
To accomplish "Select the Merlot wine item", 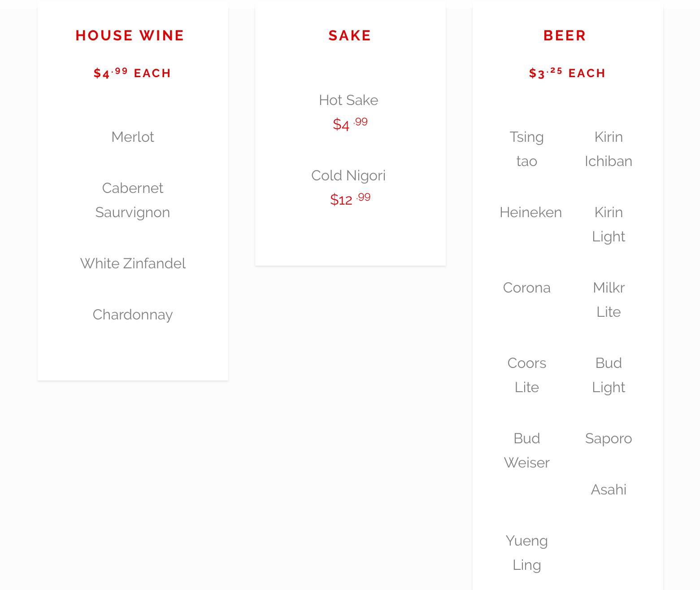I will (132, 137).
